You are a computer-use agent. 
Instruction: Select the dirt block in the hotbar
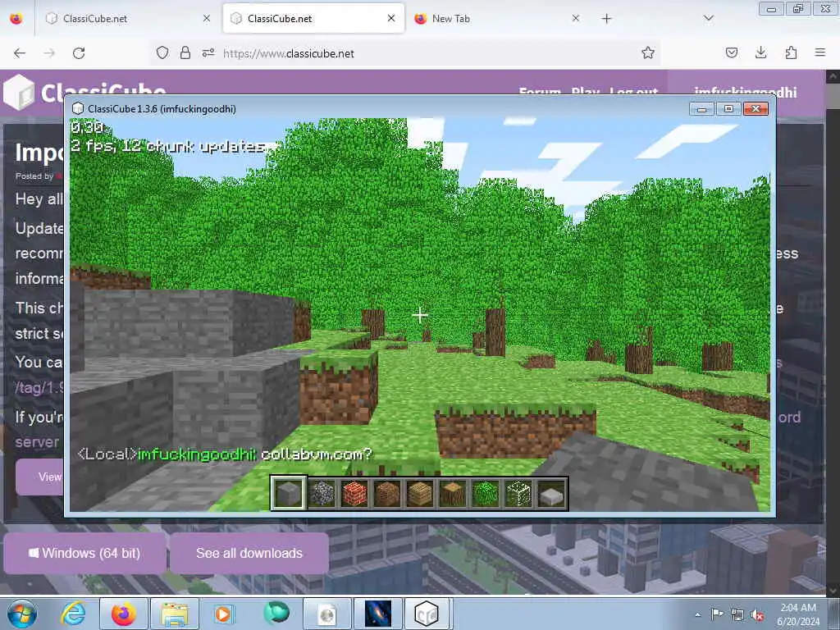[x=387, y=493]
